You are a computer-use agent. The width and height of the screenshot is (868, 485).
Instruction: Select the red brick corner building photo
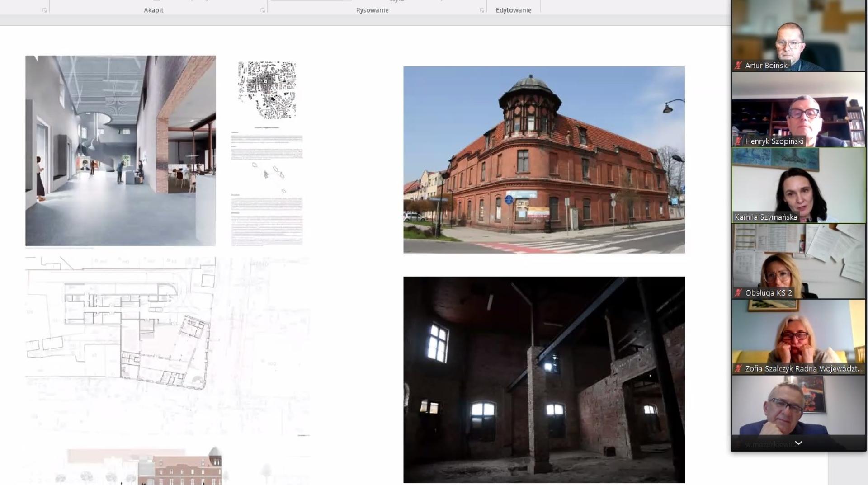point(544,160)
